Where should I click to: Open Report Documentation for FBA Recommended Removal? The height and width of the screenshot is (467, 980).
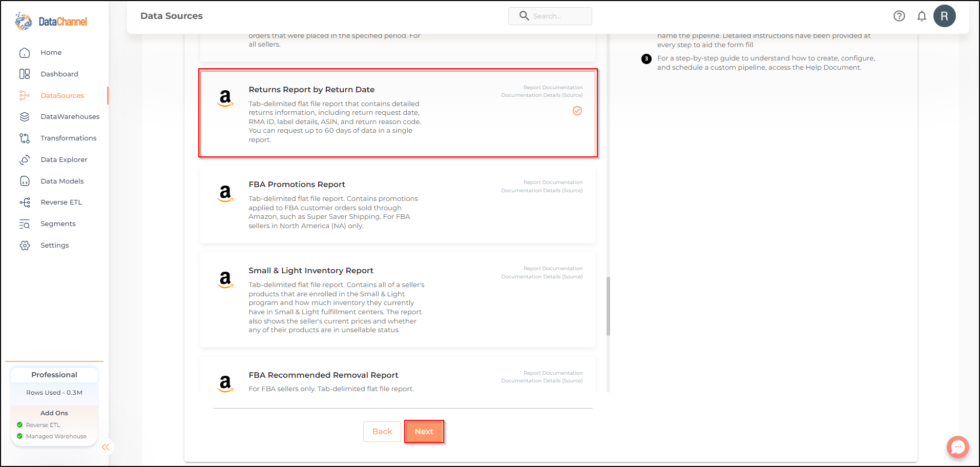tap(553, 373)
